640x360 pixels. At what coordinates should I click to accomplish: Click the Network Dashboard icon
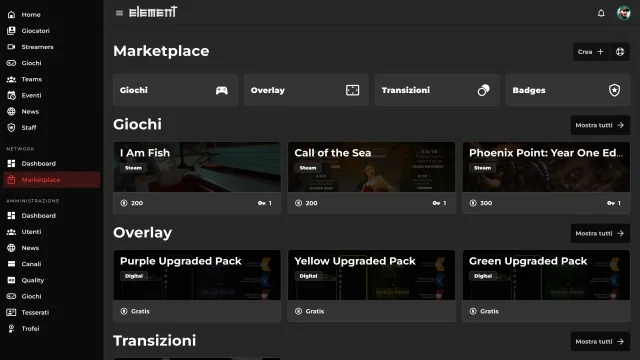11,164
